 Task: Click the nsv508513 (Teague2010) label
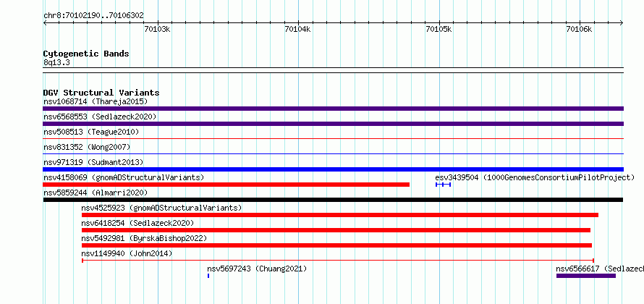click(x=91, y=132)
